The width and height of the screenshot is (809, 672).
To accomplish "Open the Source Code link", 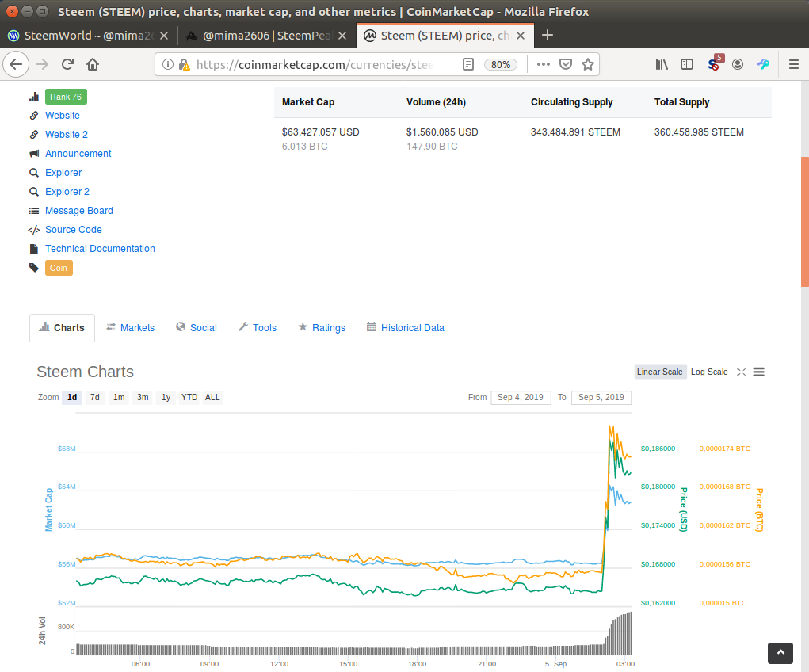I will (x=74, y=230).
